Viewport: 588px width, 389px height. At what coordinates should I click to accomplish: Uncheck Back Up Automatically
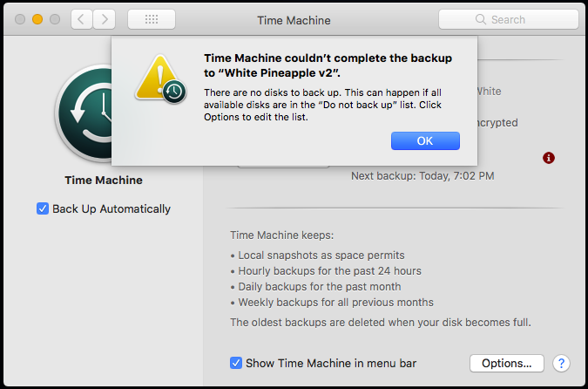coord(43,208)
